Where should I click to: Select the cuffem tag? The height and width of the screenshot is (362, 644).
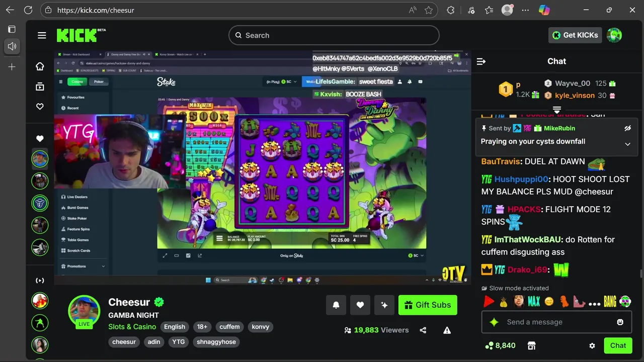(x=229, y=327)
